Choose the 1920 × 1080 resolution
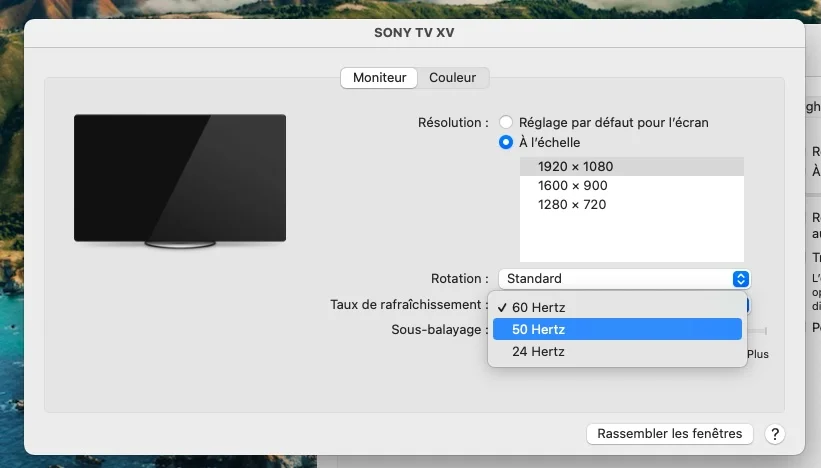 point(631,166)
